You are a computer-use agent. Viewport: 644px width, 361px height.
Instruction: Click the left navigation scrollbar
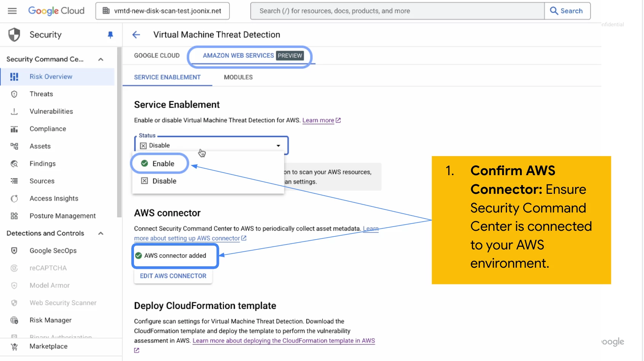120,131
